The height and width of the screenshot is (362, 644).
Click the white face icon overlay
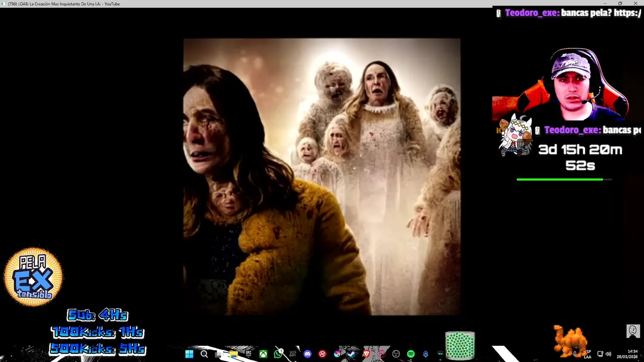pos(633,331)
